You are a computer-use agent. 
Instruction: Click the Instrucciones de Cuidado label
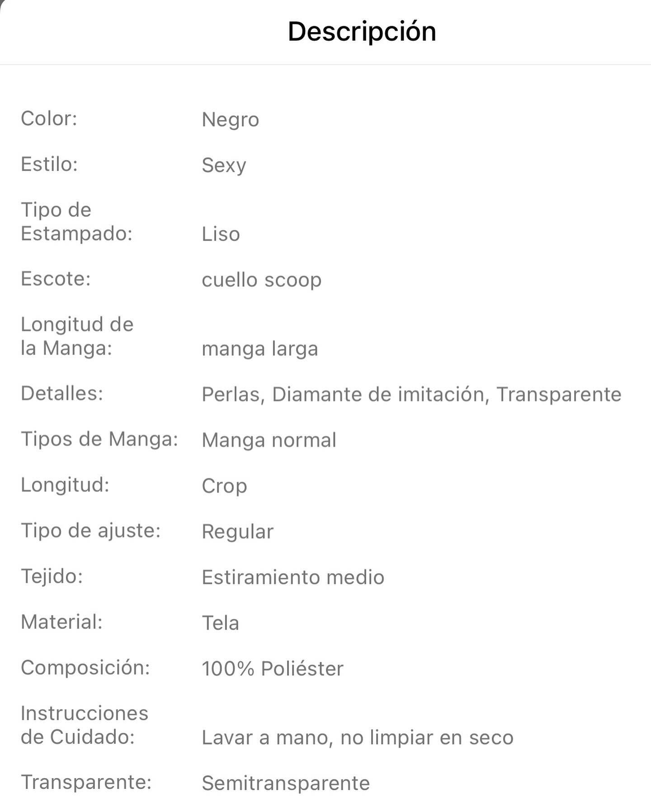pos(85,725)
